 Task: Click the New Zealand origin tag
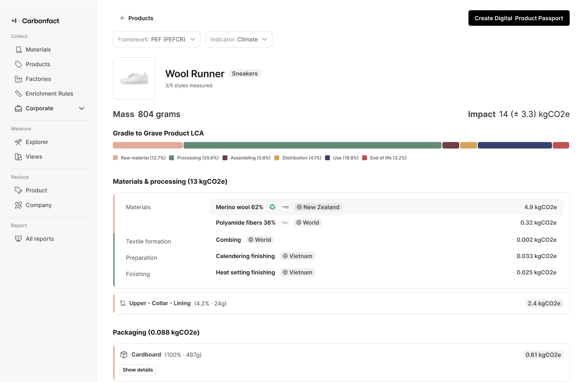(318, 207)
